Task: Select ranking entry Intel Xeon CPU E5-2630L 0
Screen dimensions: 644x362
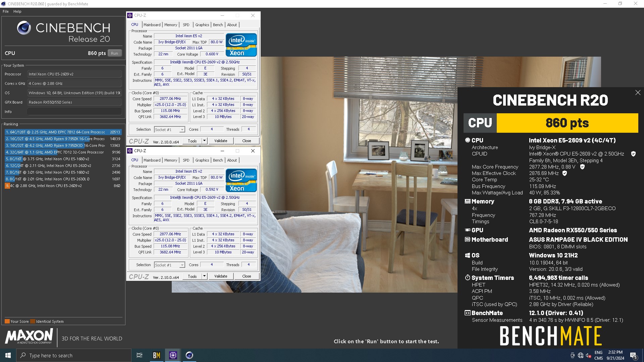Action: [63, 179]
